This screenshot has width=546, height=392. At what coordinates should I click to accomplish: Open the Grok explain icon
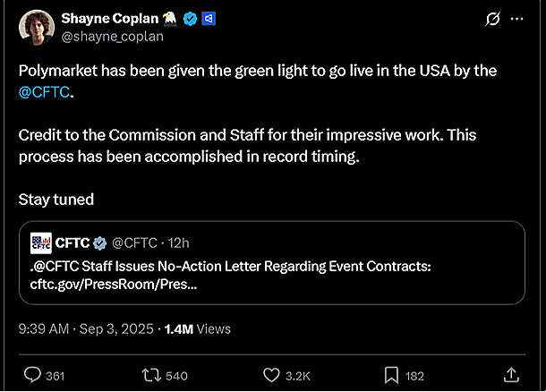pyautogui.click(x=492, y=20)
